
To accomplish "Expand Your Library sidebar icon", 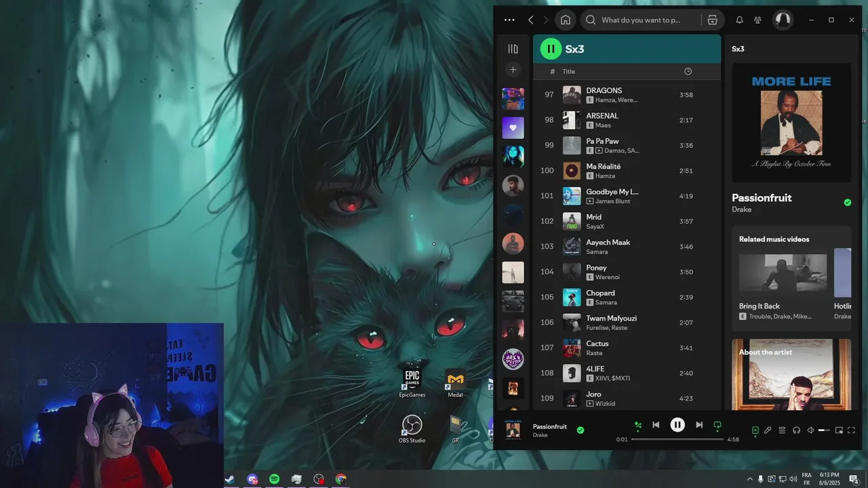I will [x=513, y=49].
